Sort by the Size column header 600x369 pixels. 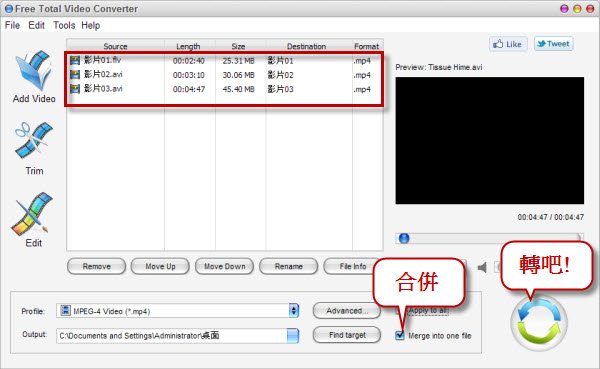238,46
